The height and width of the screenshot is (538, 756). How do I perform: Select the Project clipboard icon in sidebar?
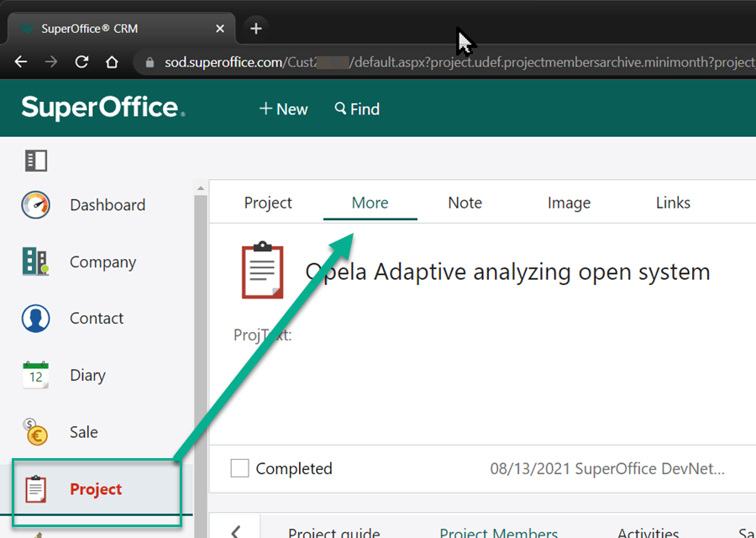(35, 489)
